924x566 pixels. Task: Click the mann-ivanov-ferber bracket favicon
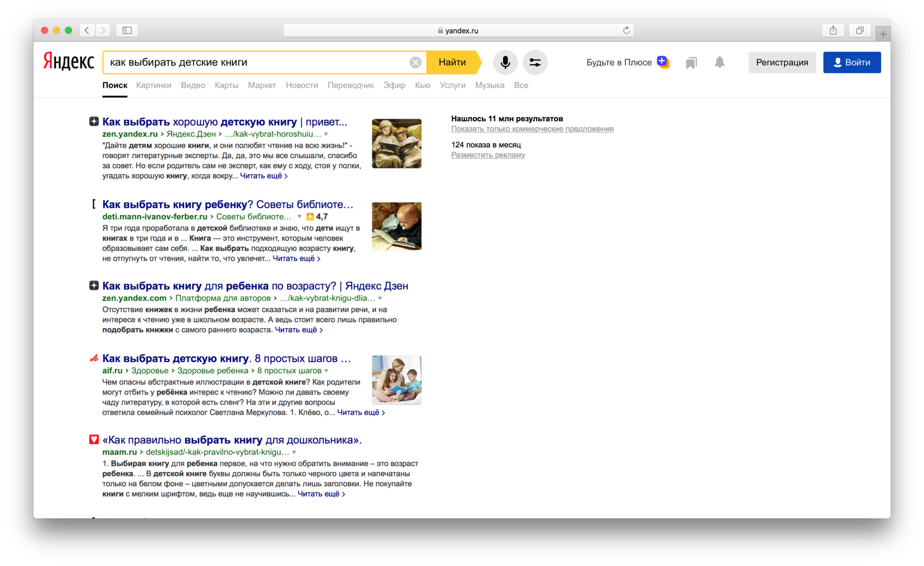tap(94, 204)
